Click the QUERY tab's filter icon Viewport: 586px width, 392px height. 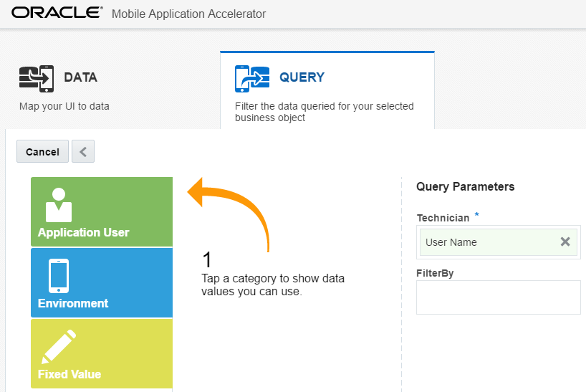click(x=251, y=78)
